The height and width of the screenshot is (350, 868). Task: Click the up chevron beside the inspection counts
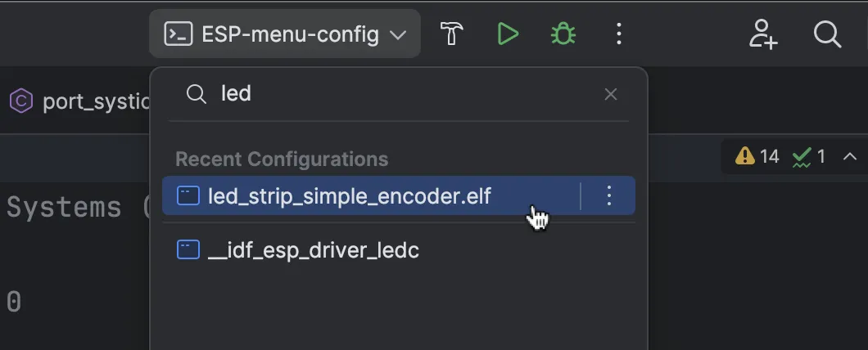click(850, 155)
